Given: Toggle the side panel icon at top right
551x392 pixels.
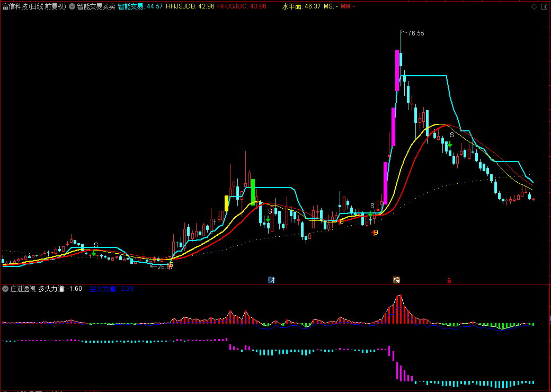Looking at the screenshot, I should (x=544, y=6).
